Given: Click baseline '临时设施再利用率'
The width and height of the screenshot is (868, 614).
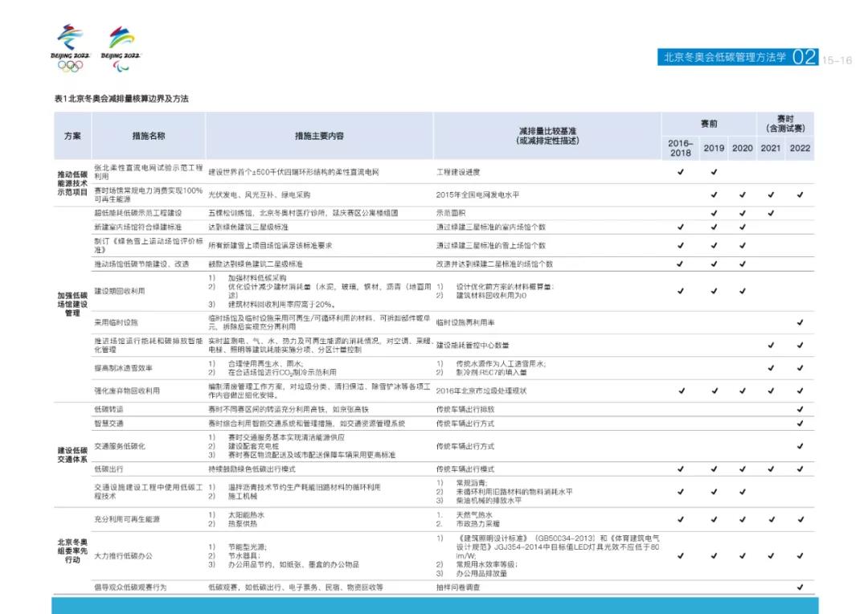Looking at the screenshot, I should tap(465, 322).
